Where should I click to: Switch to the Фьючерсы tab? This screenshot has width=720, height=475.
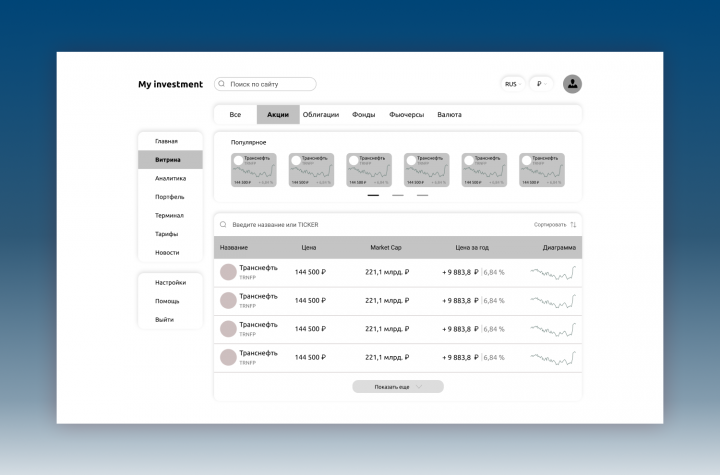406,114
